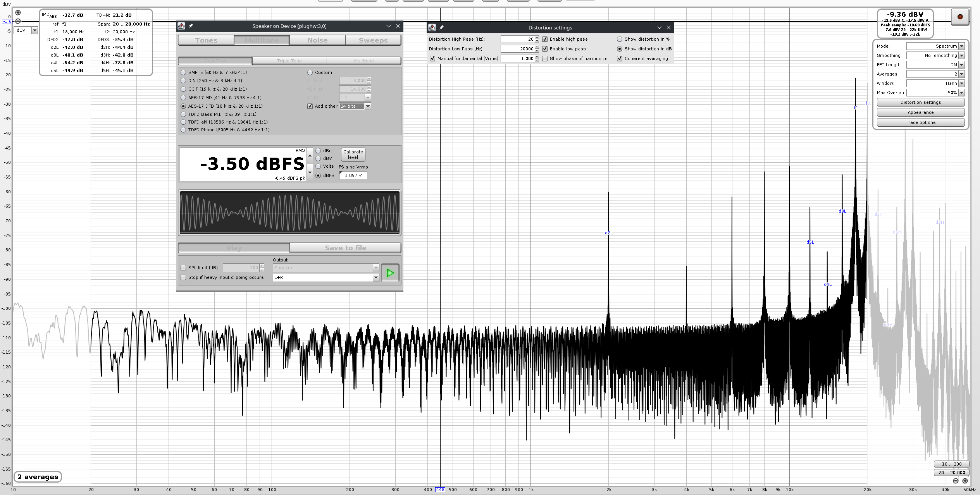Open the Max Overlap dropdown
The height and width of the screenshot is (495, 980).
(961, 93)
